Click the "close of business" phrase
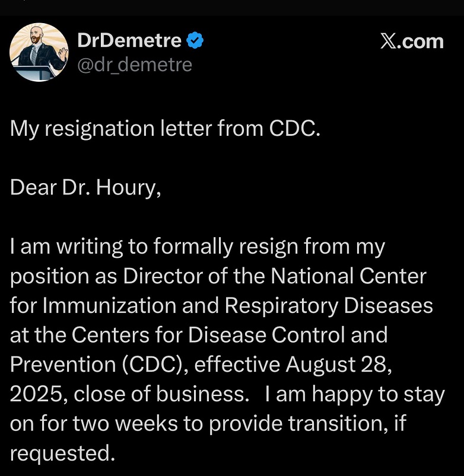 tap(159, 394)
